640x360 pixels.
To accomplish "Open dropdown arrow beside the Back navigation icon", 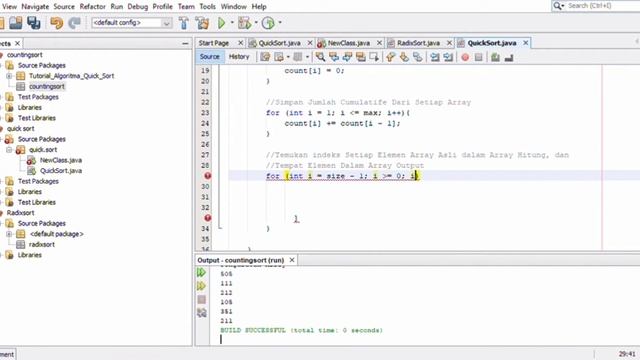I will click(288, 57).
